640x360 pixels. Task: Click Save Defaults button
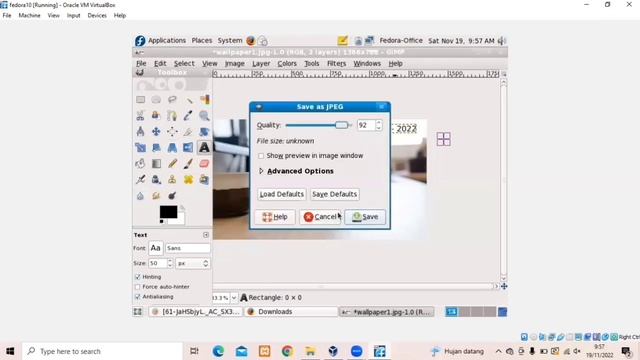(x=335, y=194)
